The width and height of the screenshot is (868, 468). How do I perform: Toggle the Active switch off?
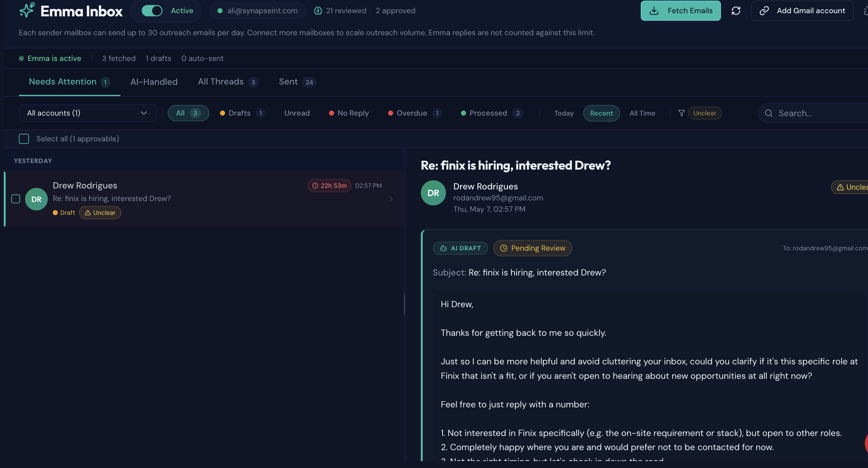(x=151, y=11)
